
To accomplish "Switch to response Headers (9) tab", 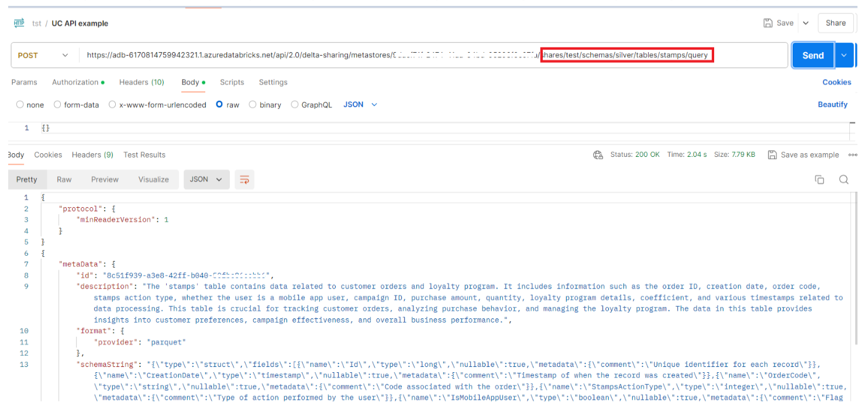I will (x=92, y=155).
